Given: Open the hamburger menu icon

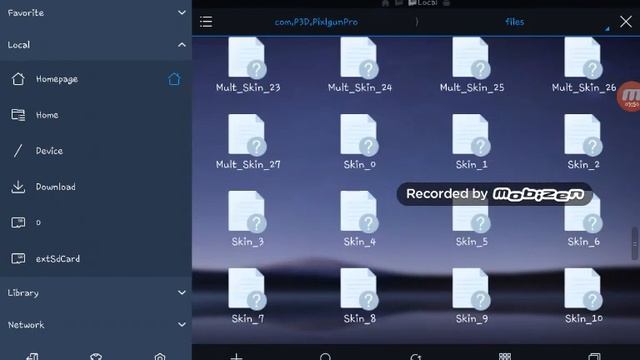Looking at the screenshot, I should (206, 22).
